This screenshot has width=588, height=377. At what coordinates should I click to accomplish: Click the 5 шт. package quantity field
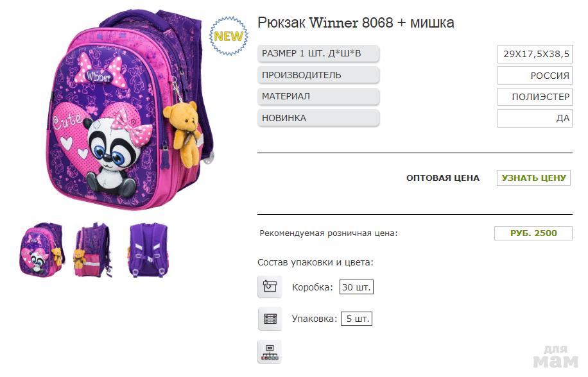[x=357, y=319]
